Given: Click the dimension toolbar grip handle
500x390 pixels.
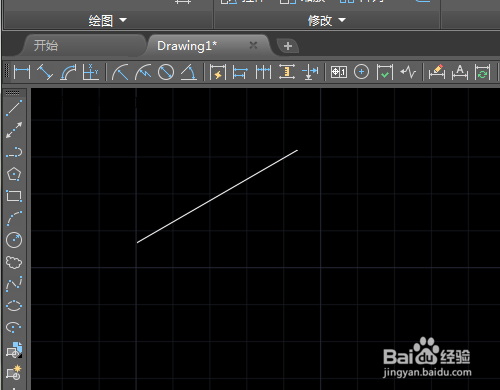Looking at the screenshot, I should click(x=7, y=71).
